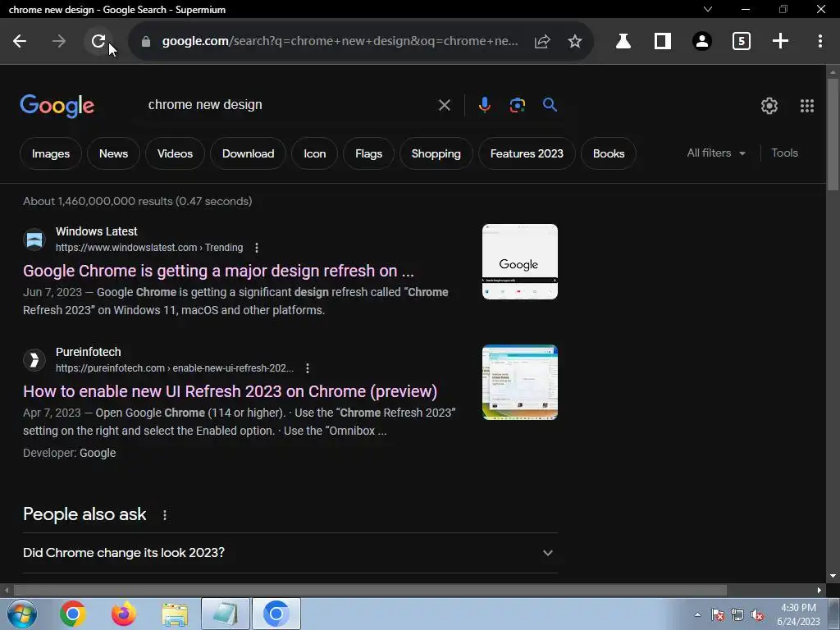Screen dimensions: 840x630
Task: Open the profile avatar menu
Action: 702,41
